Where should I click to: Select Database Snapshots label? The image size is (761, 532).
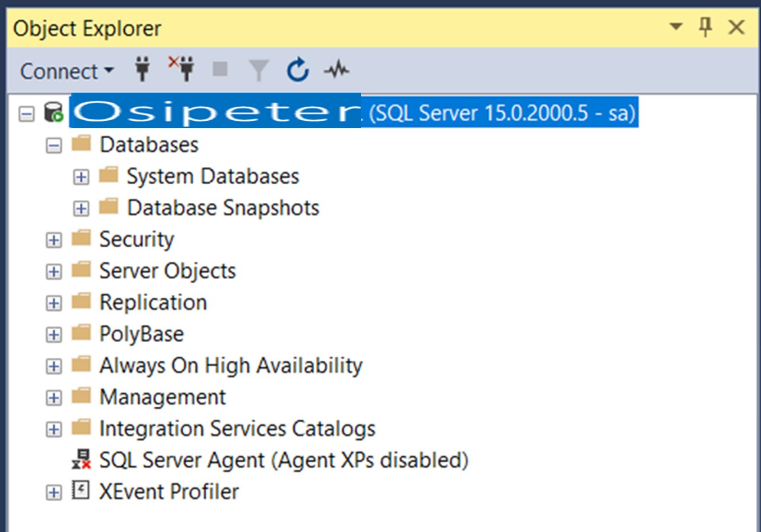tap(223, 208)
